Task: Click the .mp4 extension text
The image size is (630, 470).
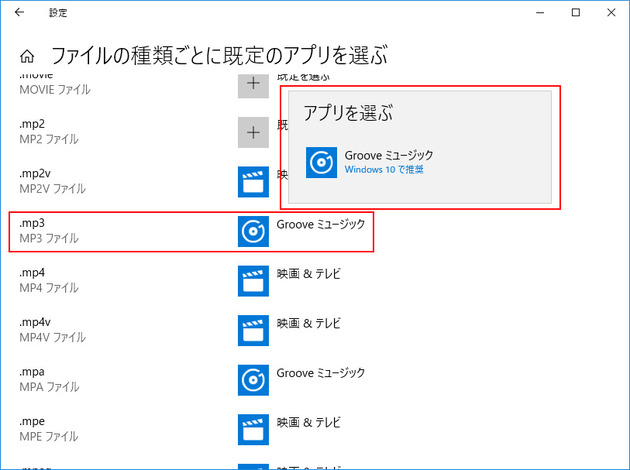Action: (32, 272)
